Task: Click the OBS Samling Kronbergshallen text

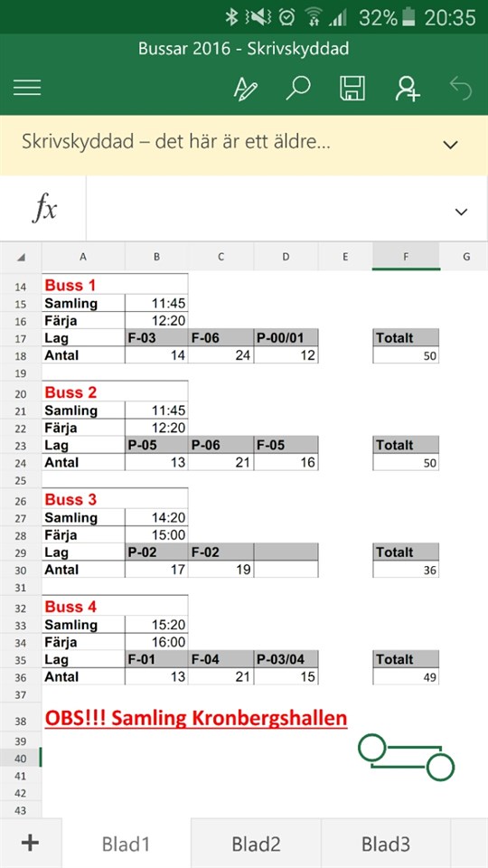Action: tap(196, 718)
